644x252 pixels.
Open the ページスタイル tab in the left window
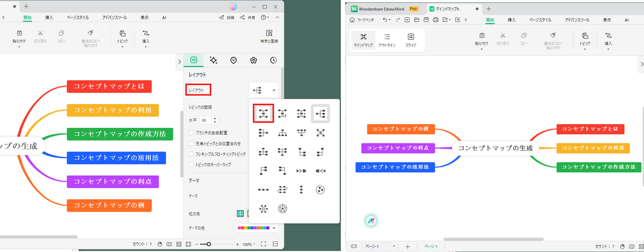point(78,18)
